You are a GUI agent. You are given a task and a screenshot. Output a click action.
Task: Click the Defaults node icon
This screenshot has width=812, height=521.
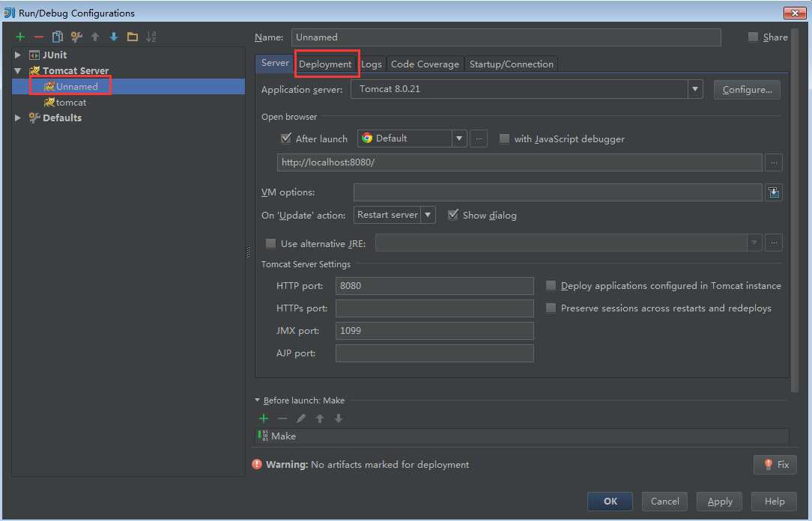pyautogui.click(x=34, y=118)
